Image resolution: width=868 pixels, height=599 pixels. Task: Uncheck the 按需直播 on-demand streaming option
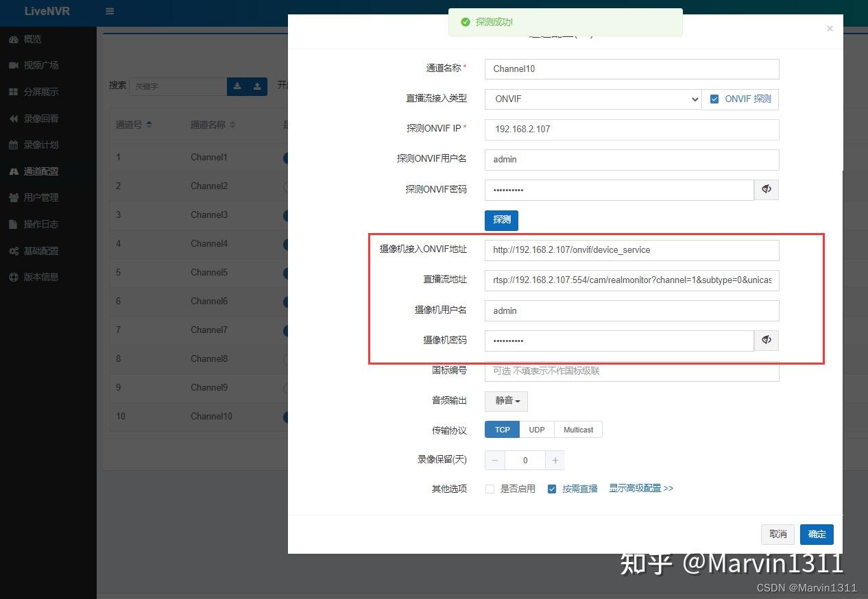552,489
